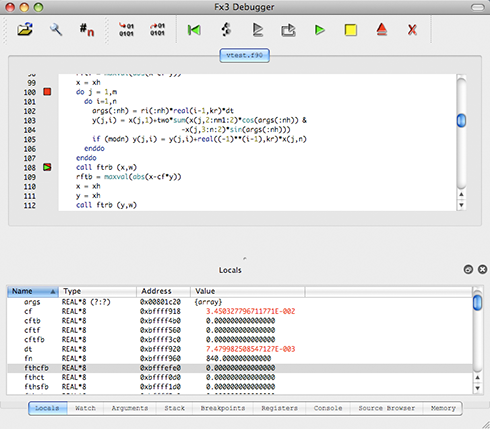Switch to the Breakpoints tab
490x429 pixels.
223,408
